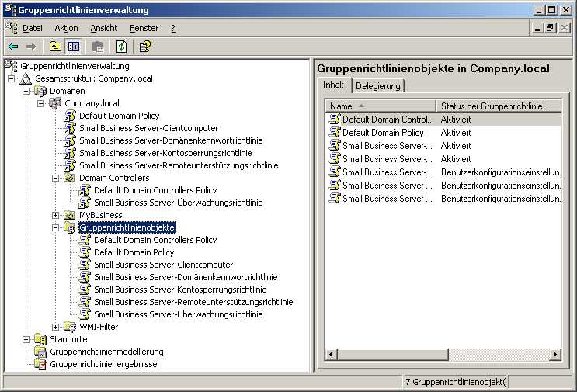Click the Domänen node icon
Screen dimensions: 577x392
point(40,91)
